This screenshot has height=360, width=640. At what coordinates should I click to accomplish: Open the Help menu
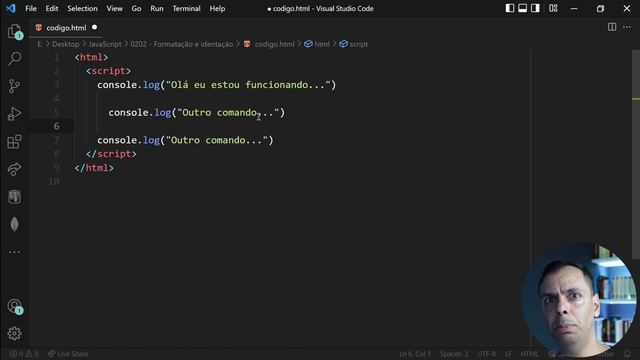(x=217, y=8)
